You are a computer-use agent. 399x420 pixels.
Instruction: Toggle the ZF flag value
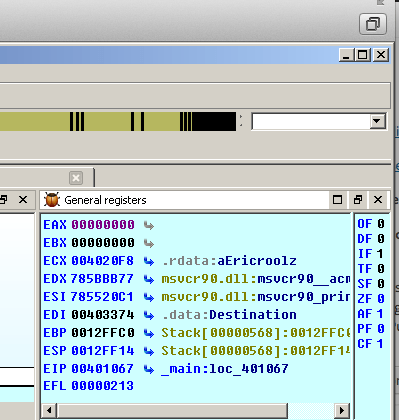(x=381, y=299)
